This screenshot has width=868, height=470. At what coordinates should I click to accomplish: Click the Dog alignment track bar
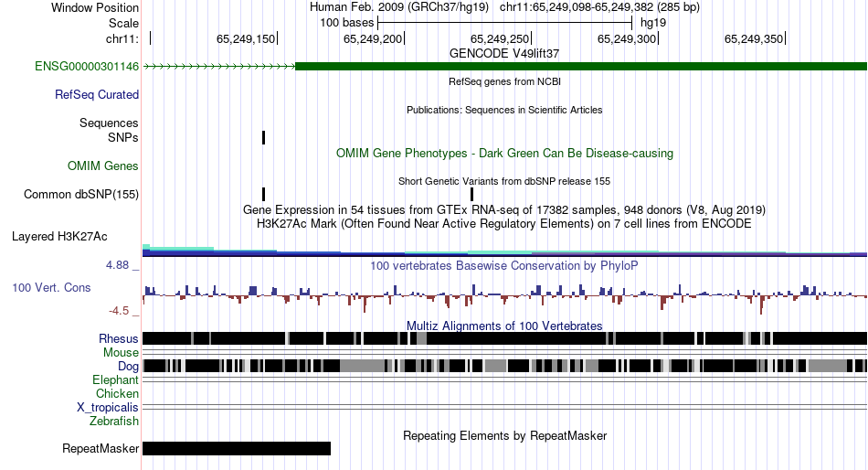point(504,366)
